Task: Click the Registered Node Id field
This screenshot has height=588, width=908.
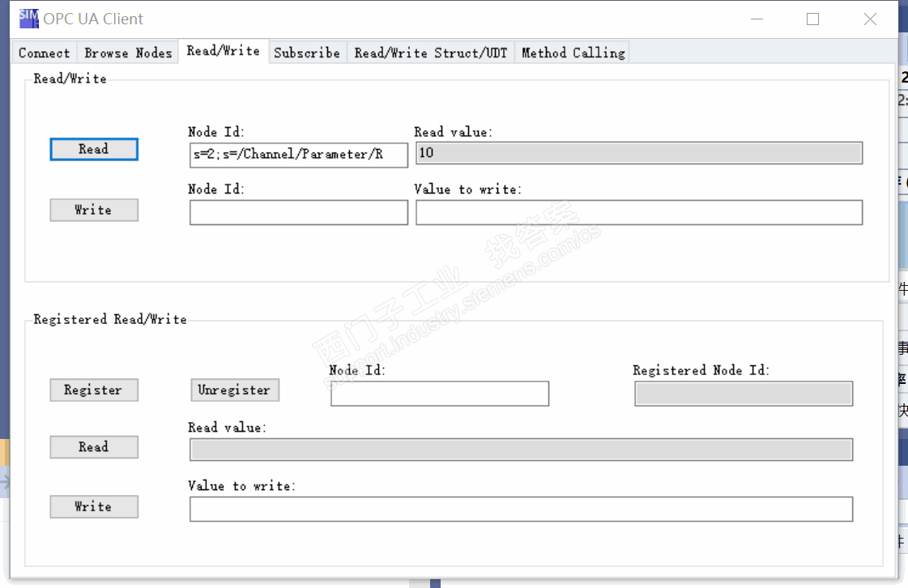Action: click(x=744, y=394)
